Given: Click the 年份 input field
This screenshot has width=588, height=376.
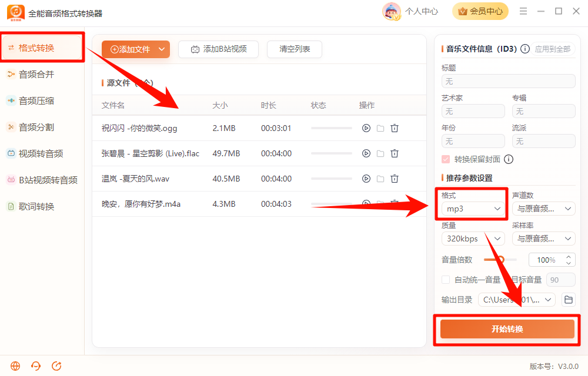Looking at the screenshot, I should tap(473, 141).
